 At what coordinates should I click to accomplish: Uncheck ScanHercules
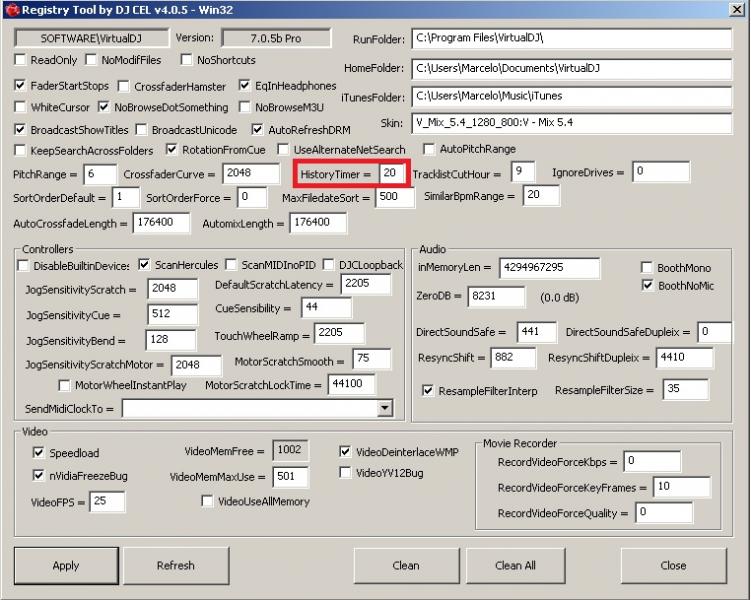144,264
